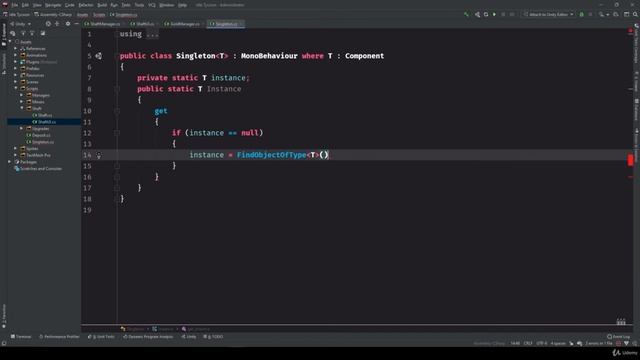Click the red error stripe marker in scrollbar
This screenshot has width=640, height=360.
tap(630, 160)
